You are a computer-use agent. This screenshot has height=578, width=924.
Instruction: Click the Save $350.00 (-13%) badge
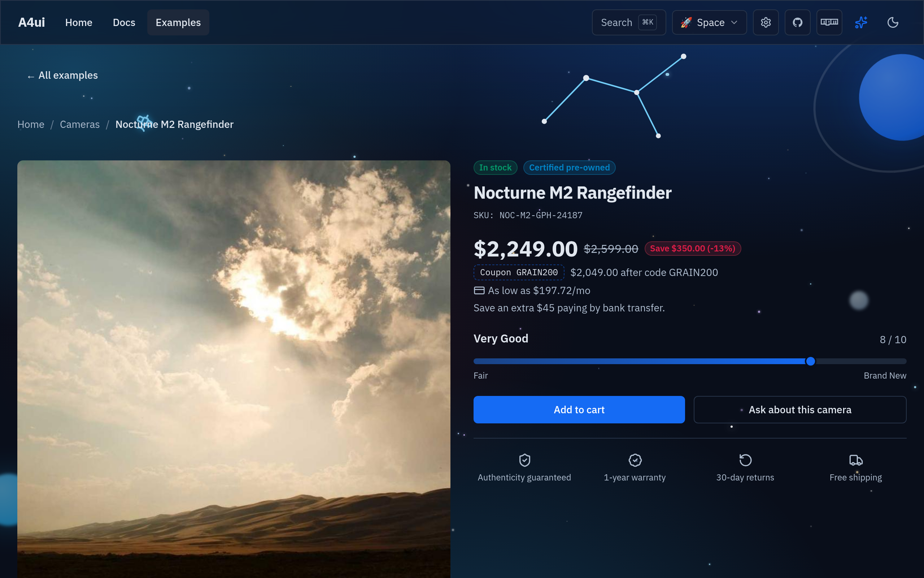coord(693,249)
